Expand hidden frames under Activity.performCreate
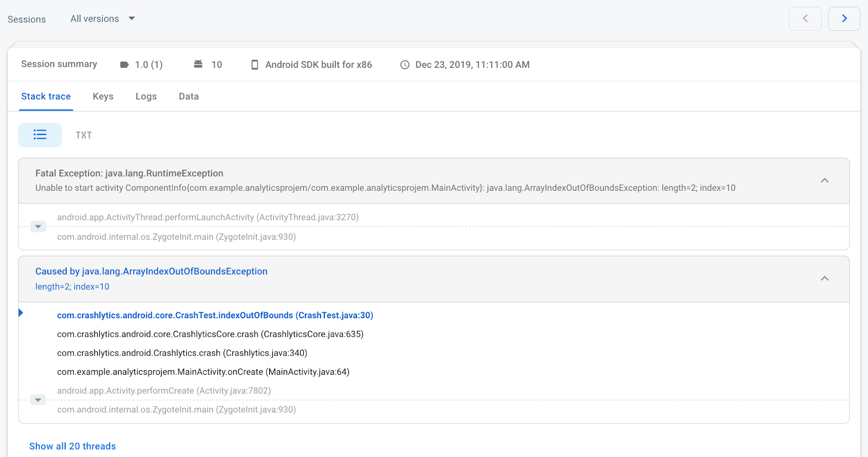Image resolution: width=868 pixels, height=457 pixels. (x=38, y=400)
